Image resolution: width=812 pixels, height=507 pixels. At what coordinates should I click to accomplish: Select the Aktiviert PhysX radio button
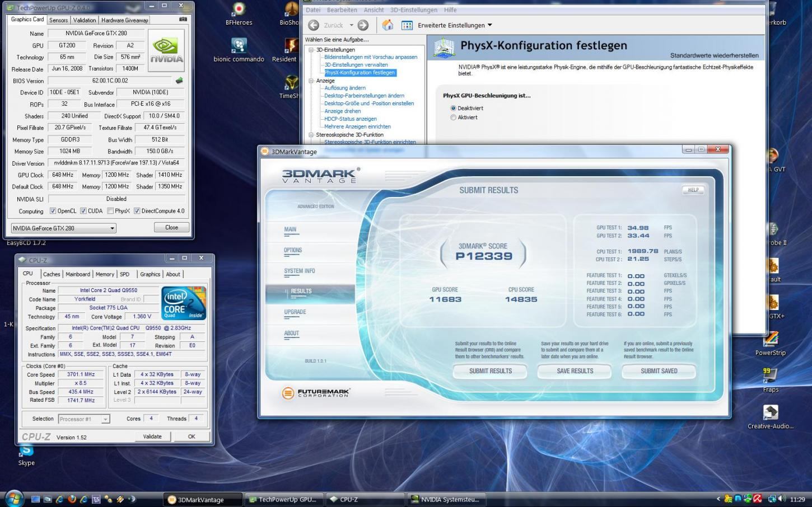coord(453,118)
